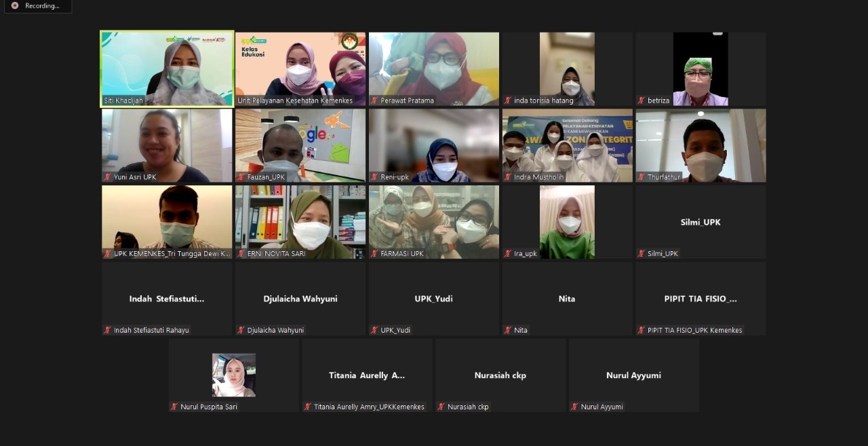Viewport: 868px width, 446px height.
Task: Click the muted mic icon on Perawat Pratama's tile
Action: coord(374,100)
